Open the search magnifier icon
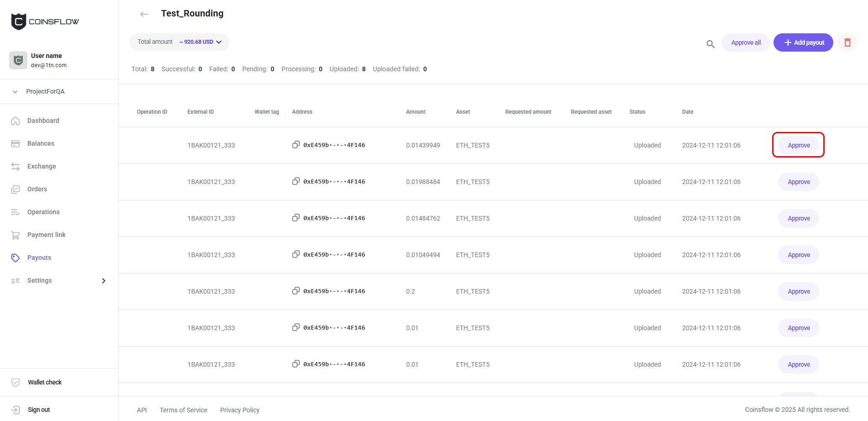Screen dimensions: 868x421 coord(710,44)
